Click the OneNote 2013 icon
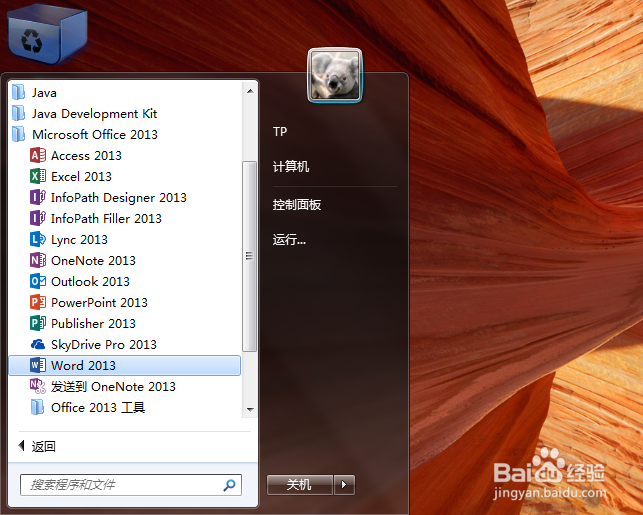 point(38,260)
